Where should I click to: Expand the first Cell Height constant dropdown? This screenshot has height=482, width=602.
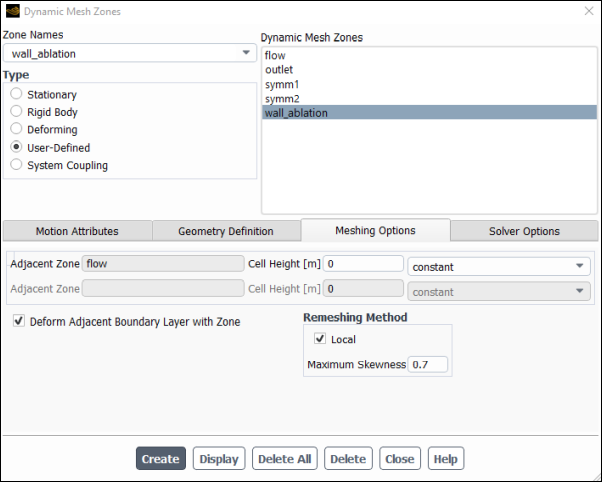[x=499, y=267]
